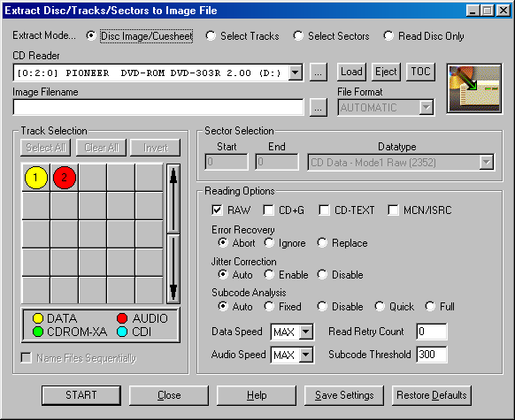Switch extract mode to Select Tracks

pyautogui.click(x=242, y=36)
